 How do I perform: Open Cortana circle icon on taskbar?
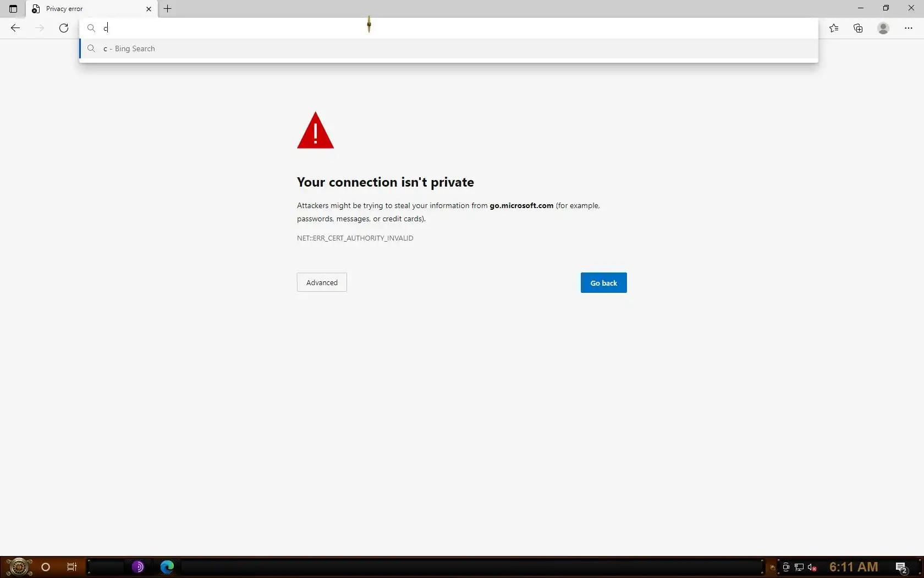[x=46, y=567]
